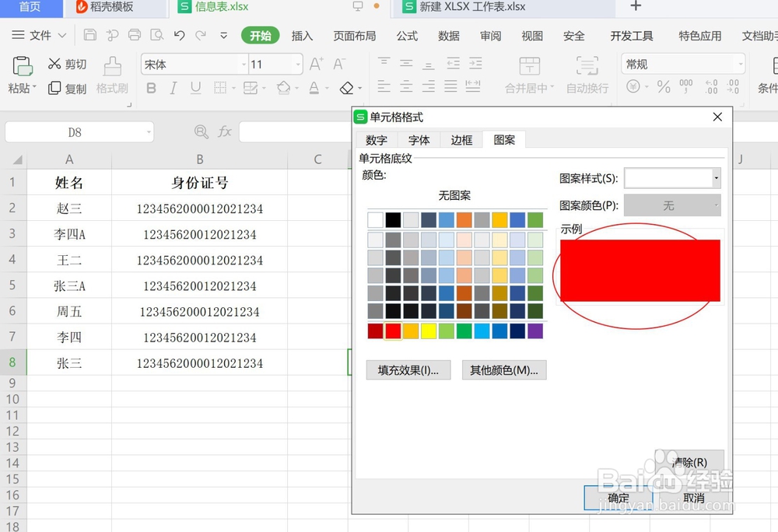
Task: Click the Print icon in quick toolbar
Action: [x=134, y=35]
